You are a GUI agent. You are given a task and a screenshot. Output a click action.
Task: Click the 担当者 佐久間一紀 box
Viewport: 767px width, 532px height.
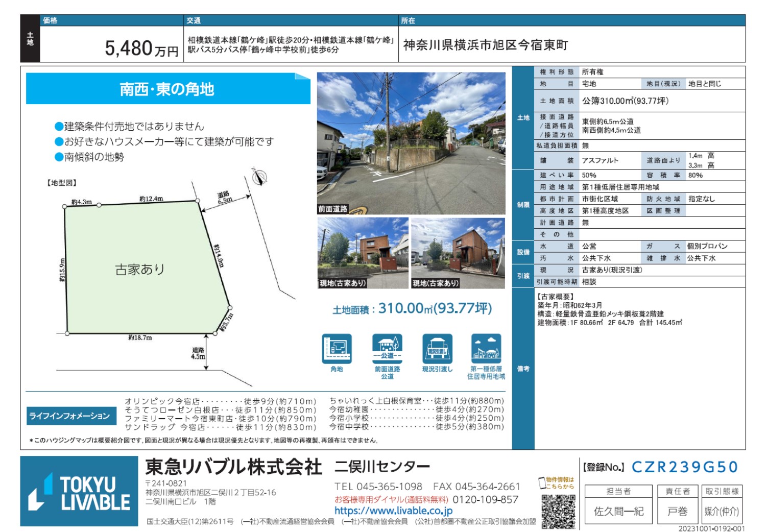click(618, 504)
